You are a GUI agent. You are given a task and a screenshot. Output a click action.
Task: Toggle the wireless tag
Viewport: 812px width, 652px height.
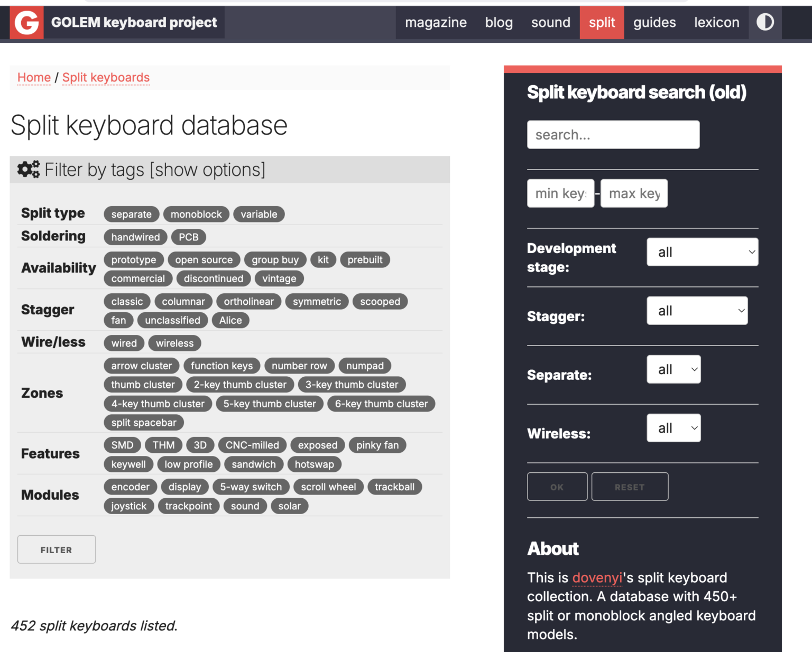pos(174,343)
